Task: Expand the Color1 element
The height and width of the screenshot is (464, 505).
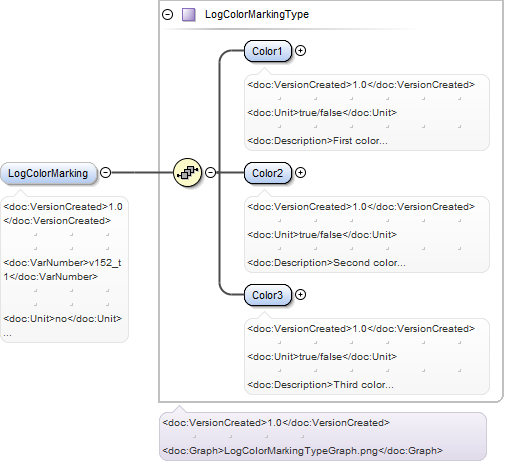Action: click(300, 51)
